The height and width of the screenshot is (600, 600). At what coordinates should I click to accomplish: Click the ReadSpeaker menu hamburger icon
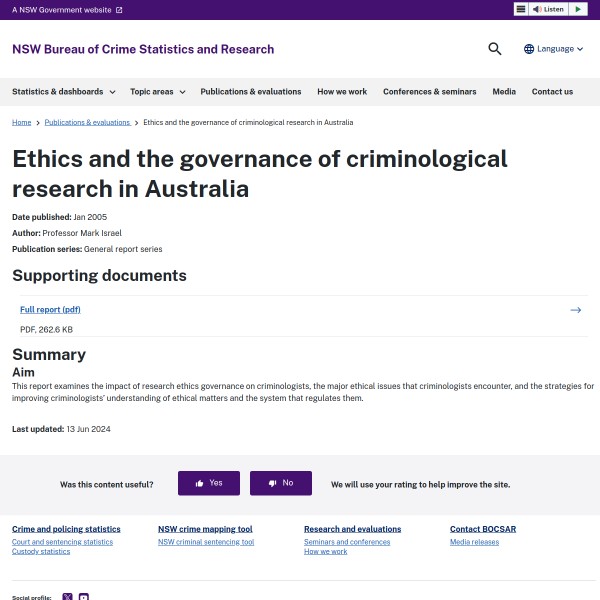click(x=521, y=9)
